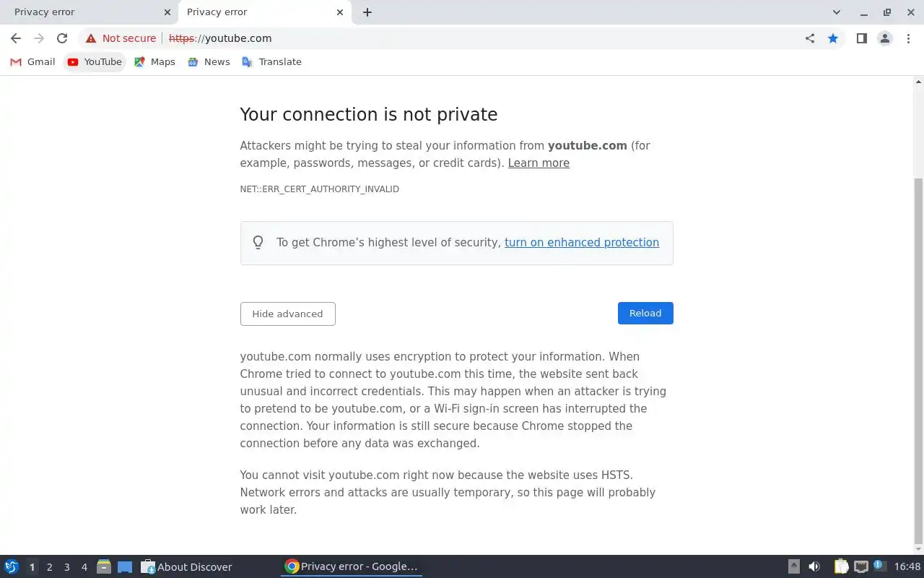The height and width of the screenshot is (578, 924).
Task: Open the side panel icon
Action: [861, 38]
